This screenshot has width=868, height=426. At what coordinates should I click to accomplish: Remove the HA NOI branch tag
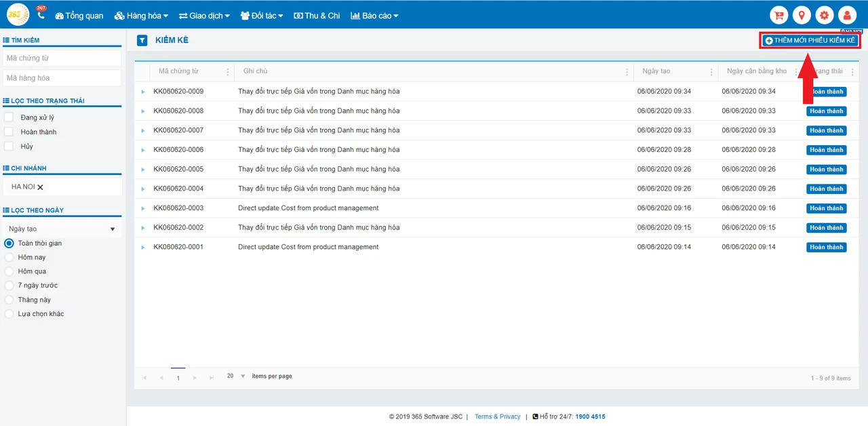coord(41,187)
